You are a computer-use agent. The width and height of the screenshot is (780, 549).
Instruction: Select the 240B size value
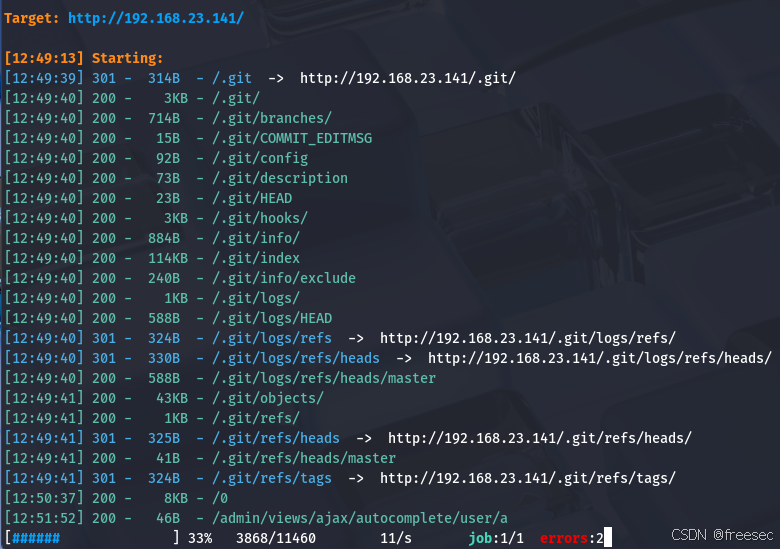point(164,278)
